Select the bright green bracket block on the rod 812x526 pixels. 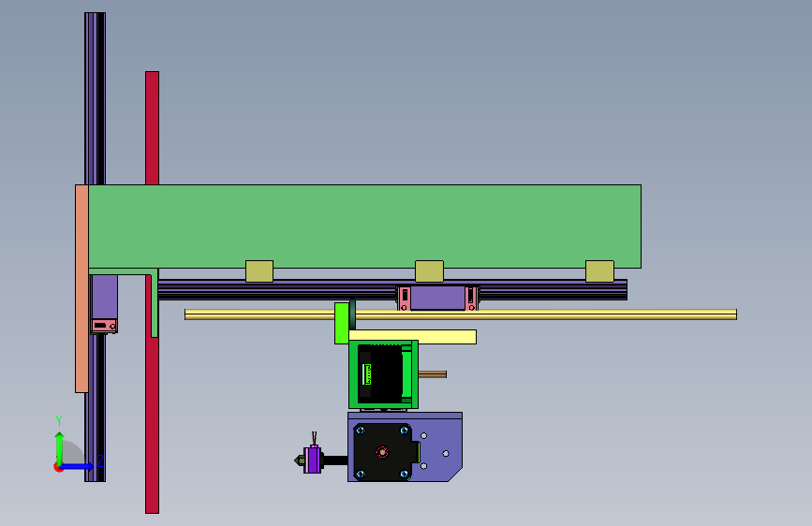tap(342, 324)
